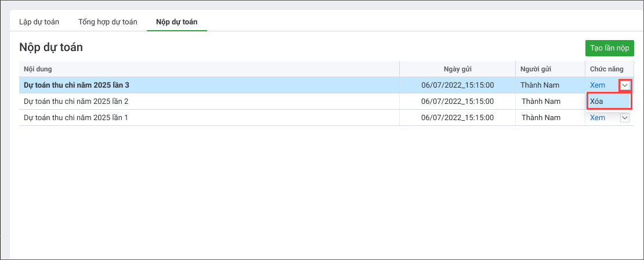644x260 pixels.
Task: Click the Chức năng column header
Action: (x=607, y=69)
